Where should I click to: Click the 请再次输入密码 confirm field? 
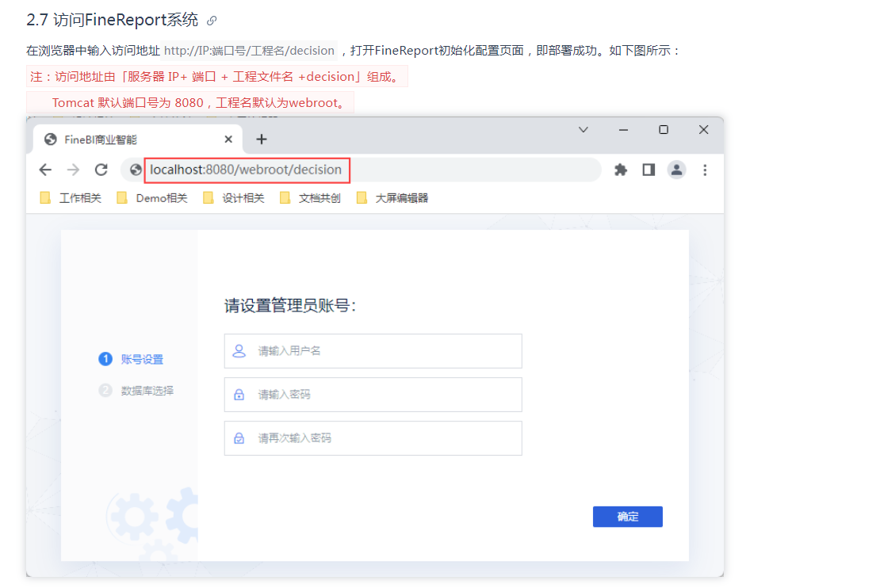click(x=373, y=438)
